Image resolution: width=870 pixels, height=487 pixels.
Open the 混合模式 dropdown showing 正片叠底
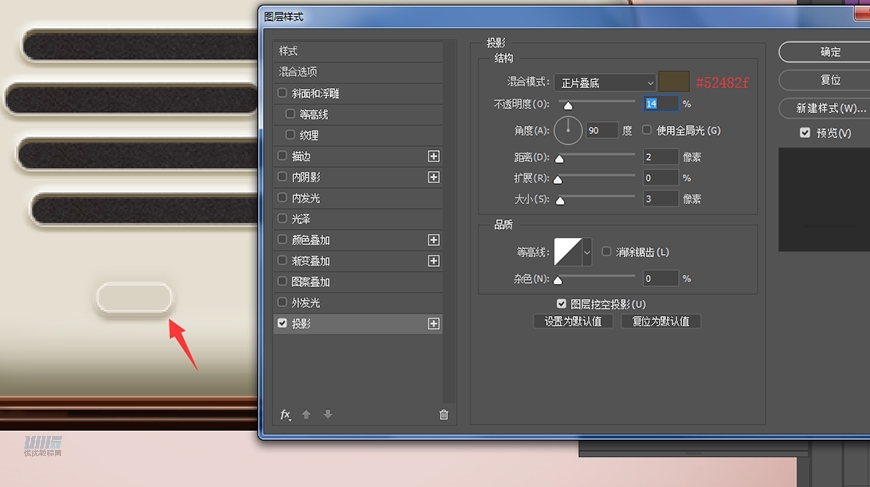[605, 83]
